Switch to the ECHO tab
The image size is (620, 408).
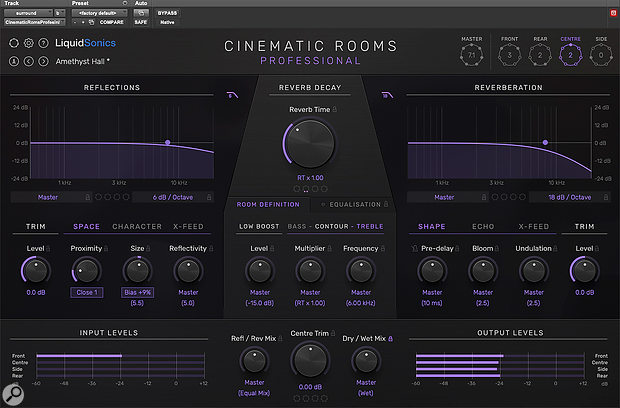pyautogui.click(x=483, y=227)
